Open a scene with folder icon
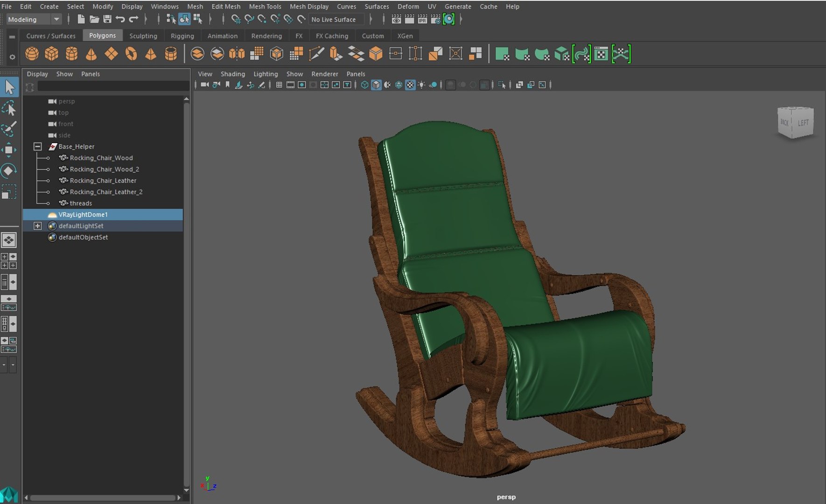 click(x=94, y=19)
